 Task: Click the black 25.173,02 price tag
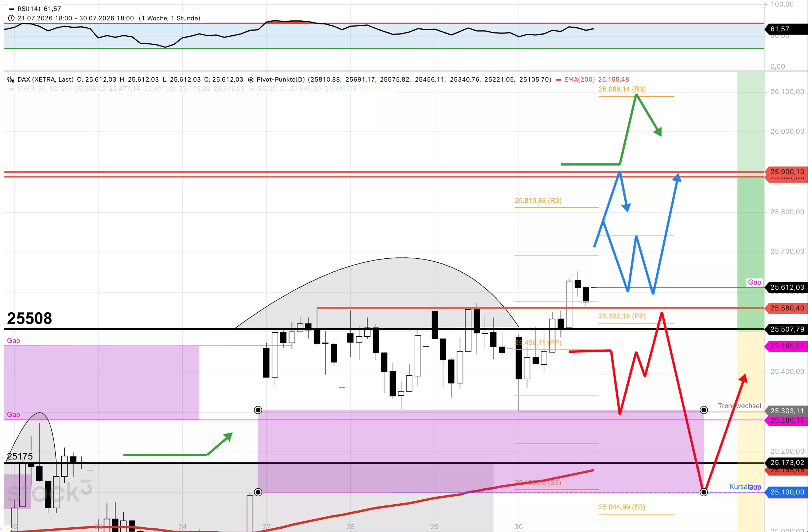[x=786, y=462]
